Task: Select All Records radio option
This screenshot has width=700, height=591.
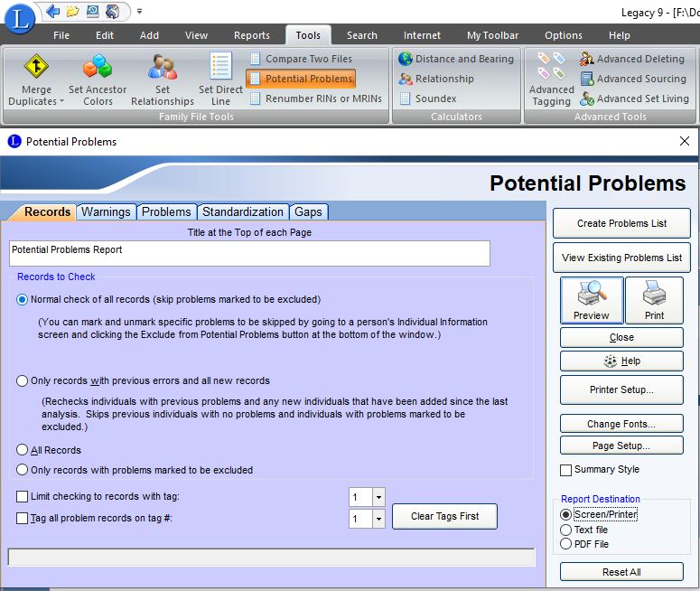Action: [x=22, y=450]
